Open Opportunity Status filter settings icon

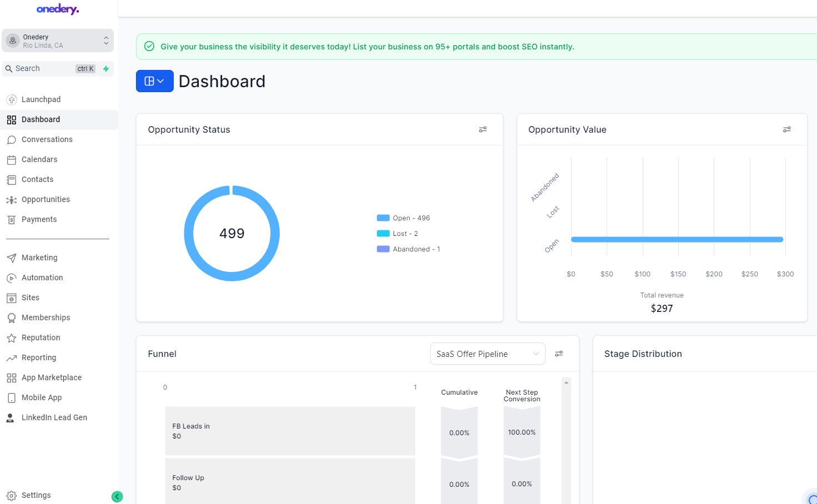pos(483,129)
